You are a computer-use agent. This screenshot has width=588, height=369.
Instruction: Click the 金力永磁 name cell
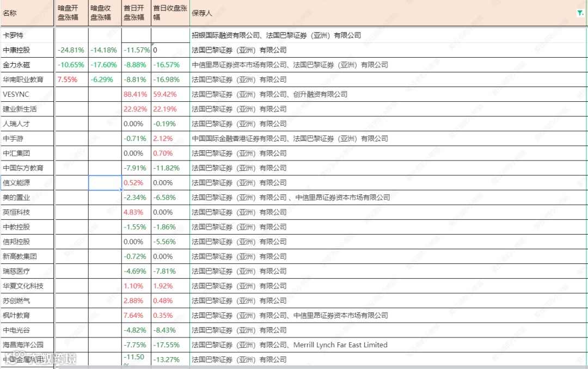(x=27, y=65)
